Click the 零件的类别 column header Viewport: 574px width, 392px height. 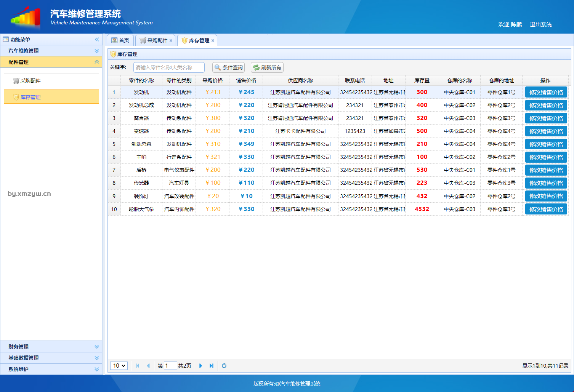coord(179,80)
